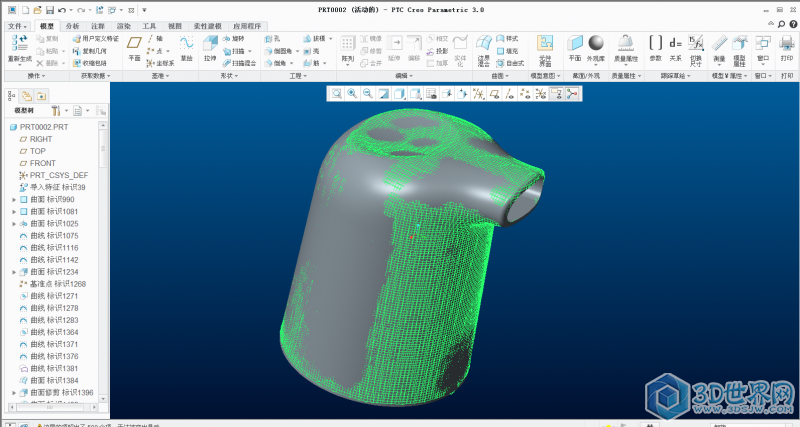800x427 pixels.
Task: Select the 壳 (Shell) tool
Action: click(x=312, y=51)
